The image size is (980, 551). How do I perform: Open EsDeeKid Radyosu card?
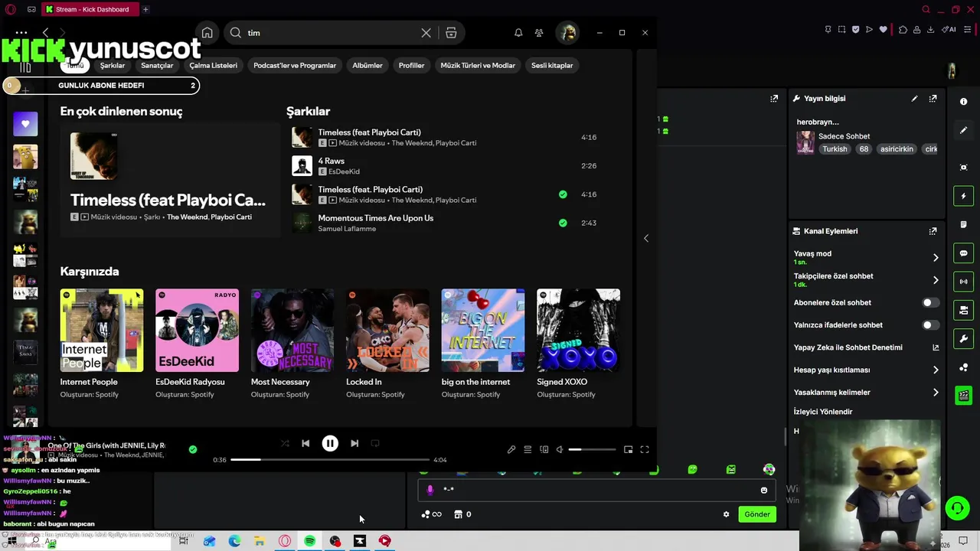[197, 344]
